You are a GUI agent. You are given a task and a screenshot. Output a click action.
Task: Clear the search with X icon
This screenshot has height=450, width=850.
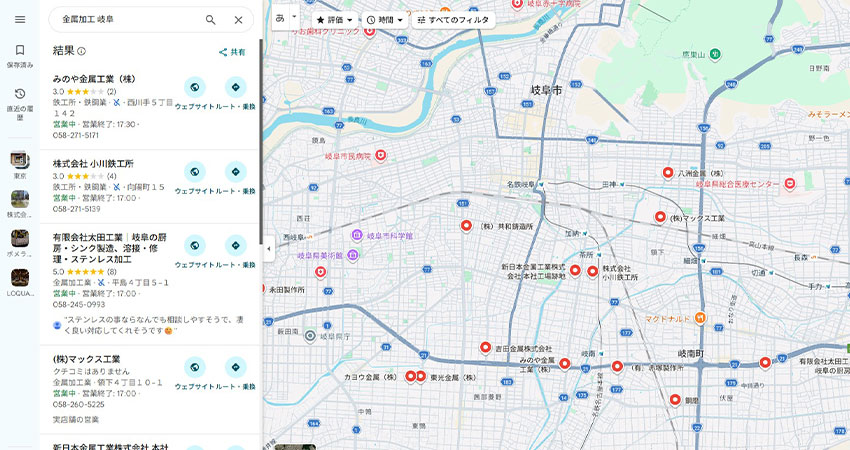(x=238, y=20)
